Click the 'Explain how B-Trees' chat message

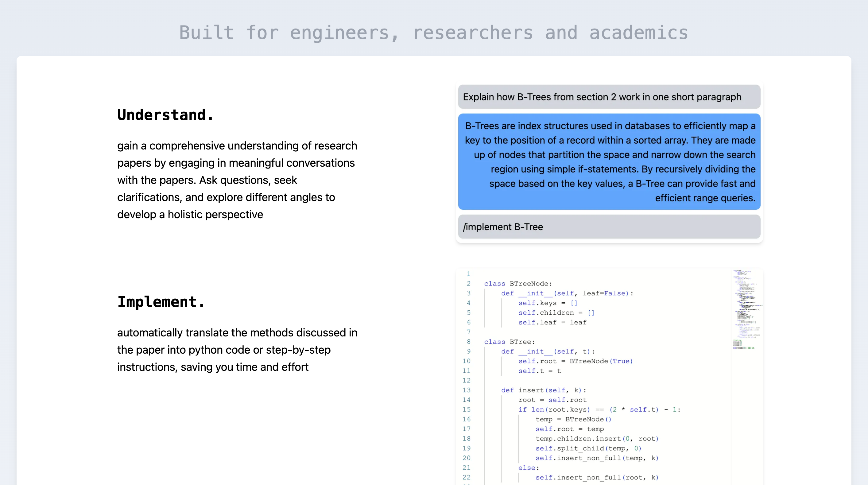609,97
